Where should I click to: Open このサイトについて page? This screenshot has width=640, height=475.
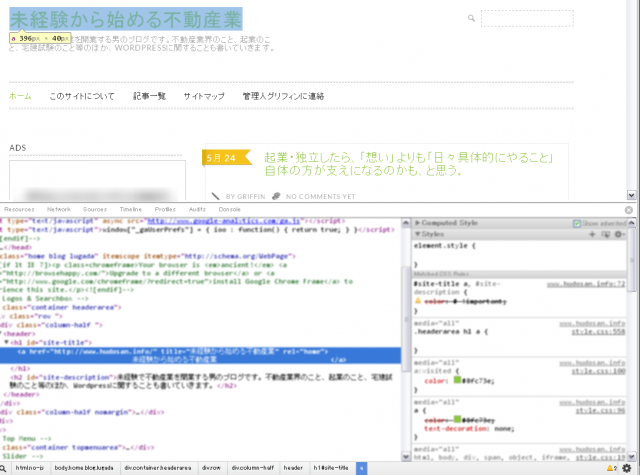click(82, 96)
